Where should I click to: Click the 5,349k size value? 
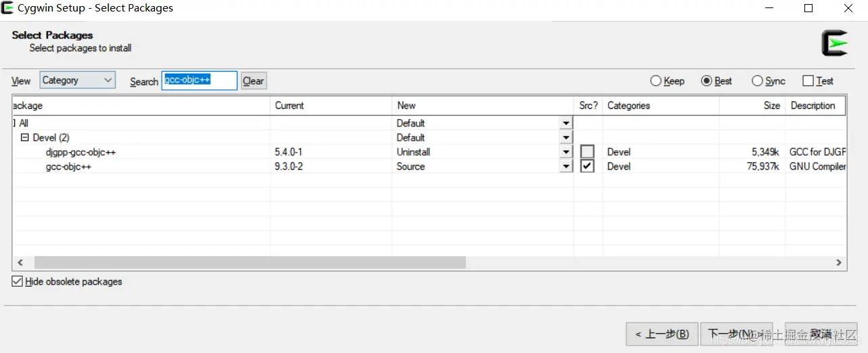[x=765, y=152]
